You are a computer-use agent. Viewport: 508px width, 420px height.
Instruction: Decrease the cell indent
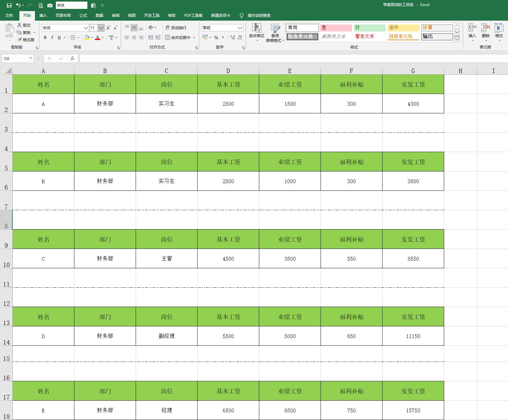point(151,37)
